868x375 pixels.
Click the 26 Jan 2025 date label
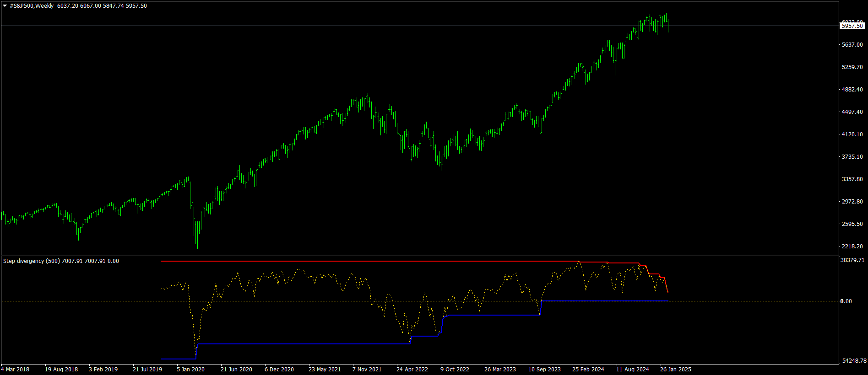pyautogui.click(x=676, y=370)
